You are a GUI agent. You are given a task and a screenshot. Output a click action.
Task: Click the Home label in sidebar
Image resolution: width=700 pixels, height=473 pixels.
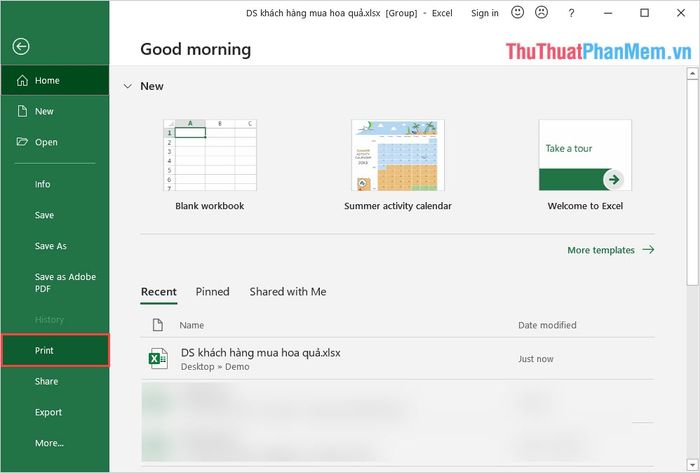[47, 81]
